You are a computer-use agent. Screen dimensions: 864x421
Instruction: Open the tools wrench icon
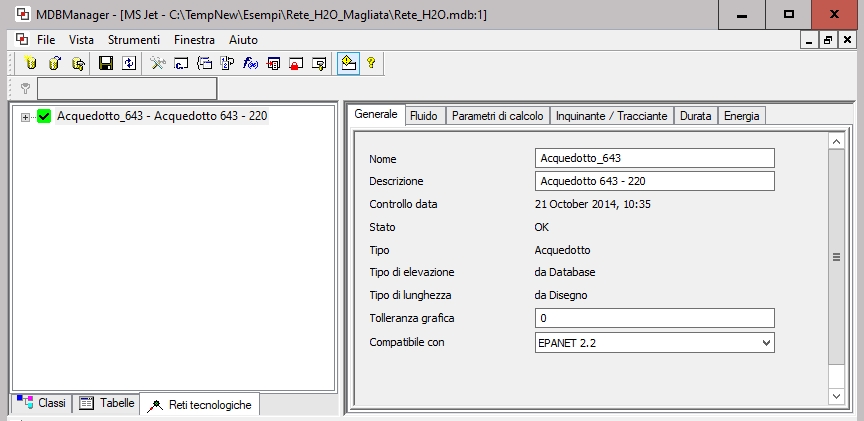pos(158,63)
